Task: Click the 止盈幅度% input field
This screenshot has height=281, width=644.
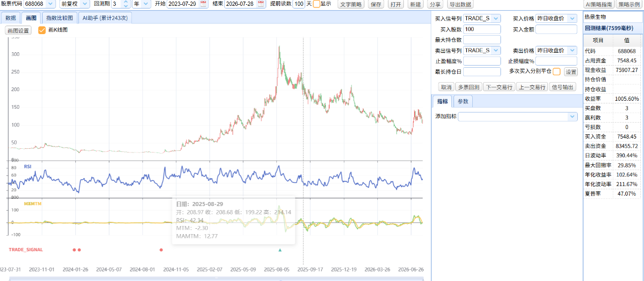Action: click(x=482, y=61)
